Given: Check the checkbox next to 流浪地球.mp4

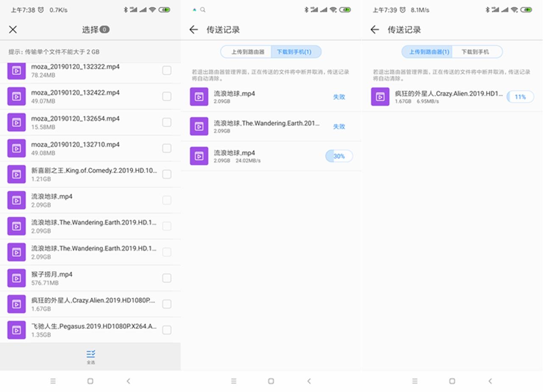Looking at the screenshot, I should coord(167,200).
